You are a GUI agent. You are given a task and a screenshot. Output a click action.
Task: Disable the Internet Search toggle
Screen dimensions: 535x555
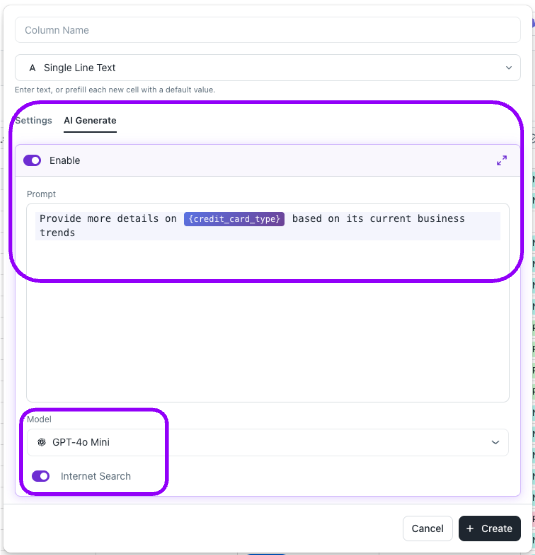pos(41,476)
